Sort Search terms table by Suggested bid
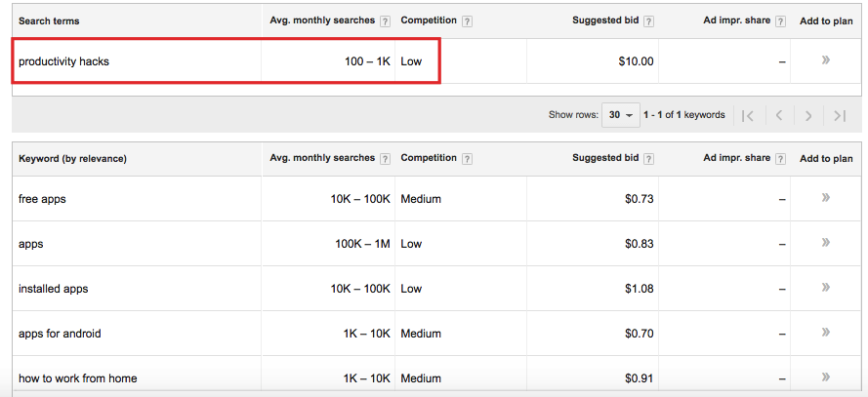This screenshot has height=397, width=868. [605, 20]
